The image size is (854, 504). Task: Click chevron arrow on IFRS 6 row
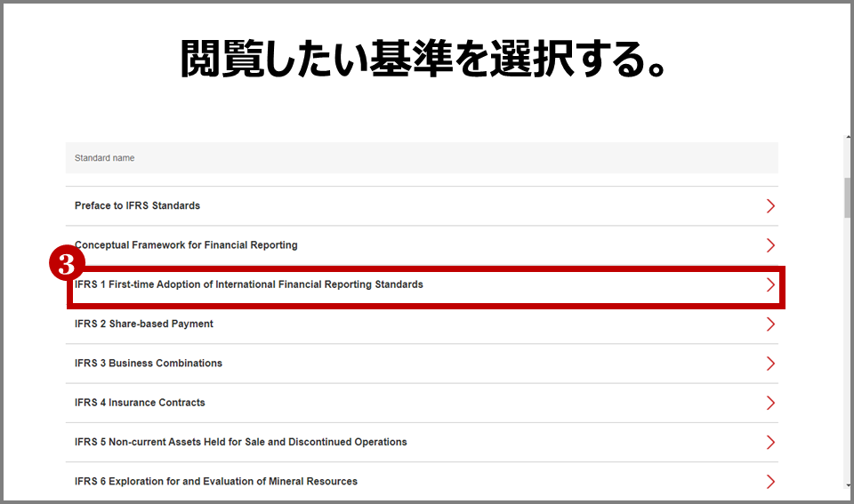pos(770,481)
